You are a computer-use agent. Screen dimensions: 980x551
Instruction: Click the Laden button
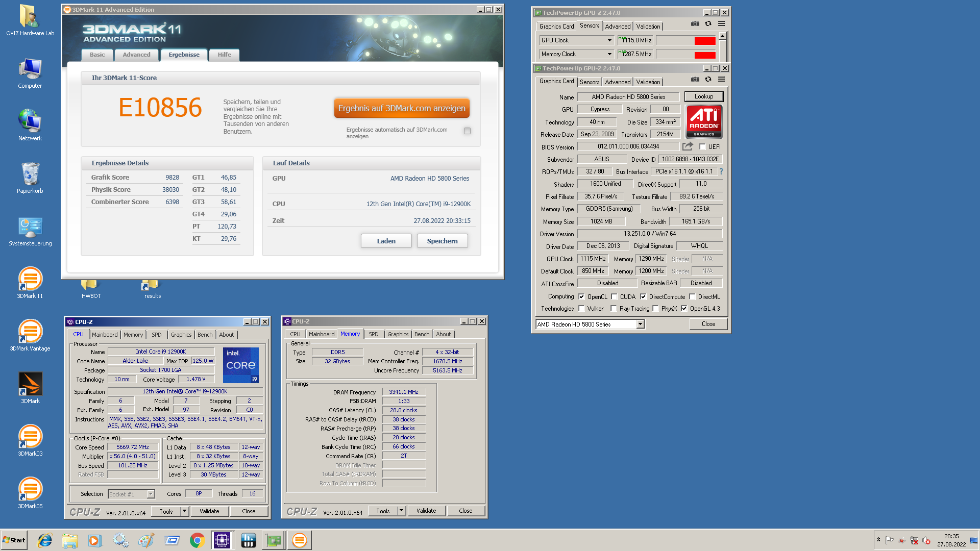[x=386, y=241]
